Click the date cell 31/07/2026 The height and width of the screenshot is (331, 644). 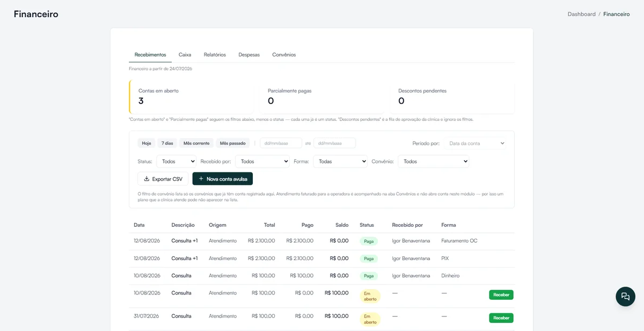tap(147, 316)
